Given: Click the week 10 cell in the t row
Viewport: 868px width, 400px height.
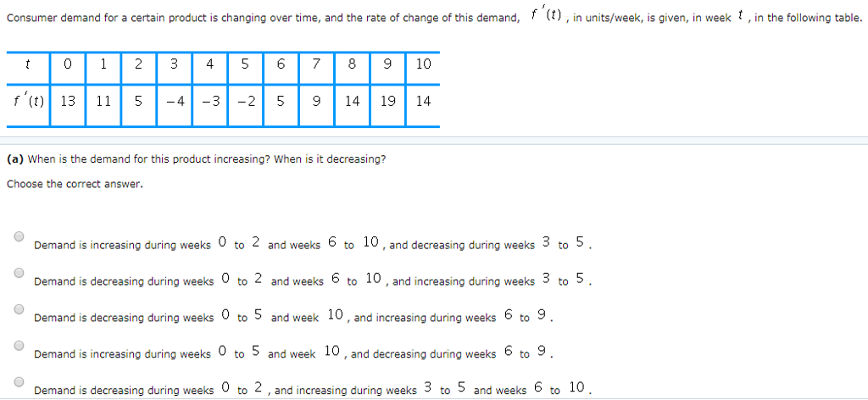Looking at the screenshot, I should (423, 64).
